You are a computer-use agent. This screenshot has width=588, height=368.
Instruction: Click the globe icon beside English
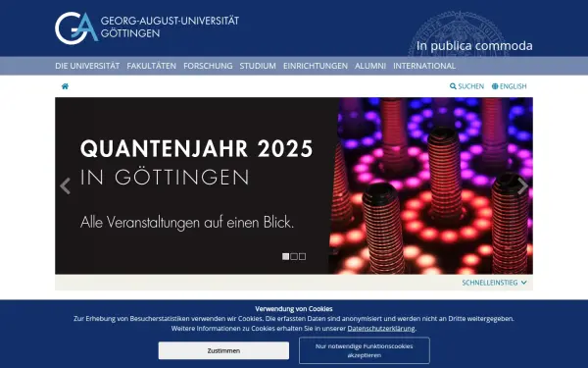495,86
